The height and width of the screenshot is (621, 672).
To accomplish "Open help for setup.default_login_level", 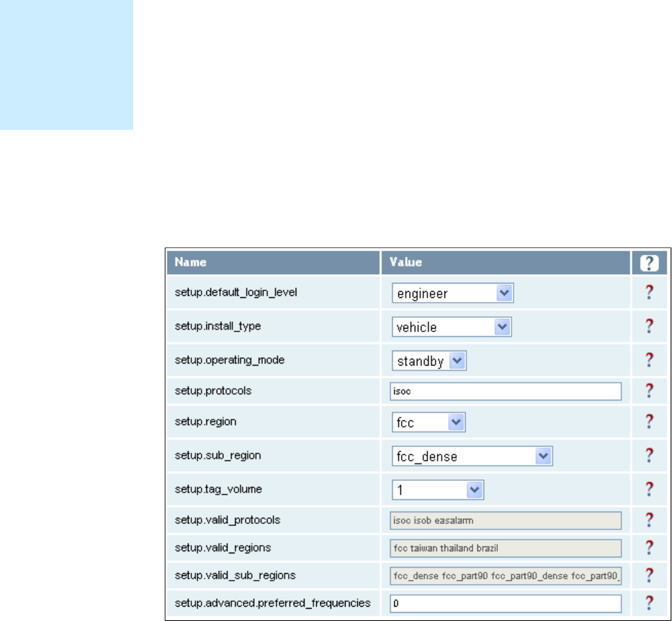I will coord(649,292).
